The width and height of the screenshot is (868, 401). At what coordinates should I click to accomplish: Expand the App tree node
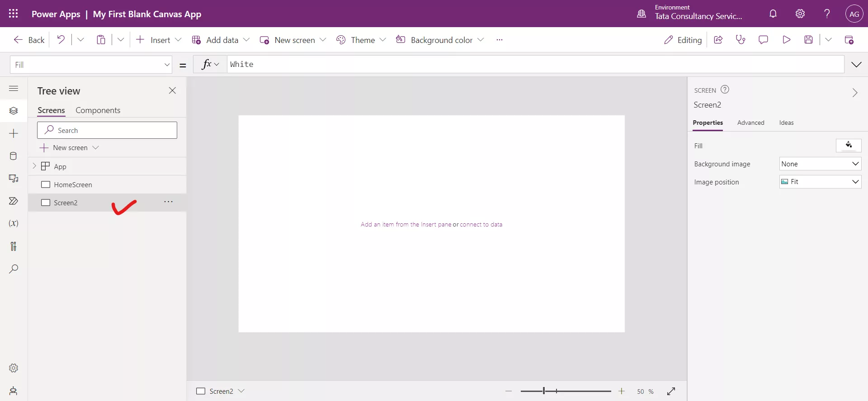pyautogui.click(x=34, y=166)
